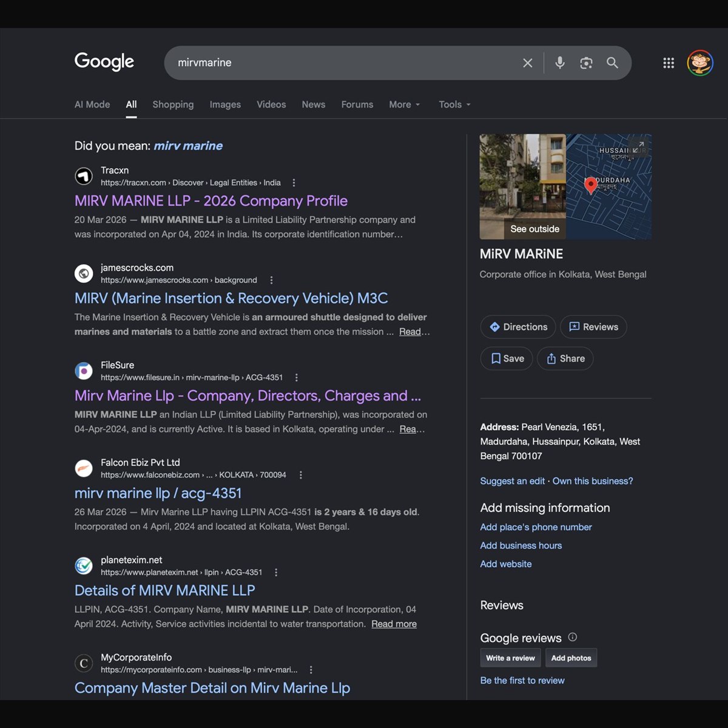This screenshot has width=728, height=728.
Task: Click the magnifying glass search icon
Action: click(613, 62)
